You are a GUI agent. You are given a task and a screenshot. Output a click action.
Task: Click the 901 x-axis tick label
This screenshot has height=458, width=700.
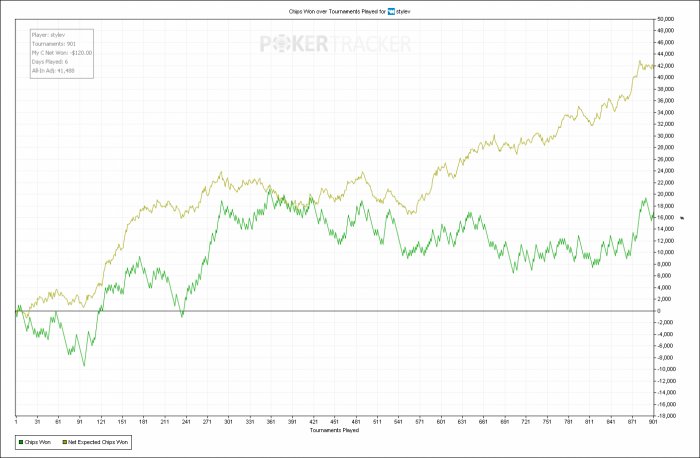click(654, 421)
